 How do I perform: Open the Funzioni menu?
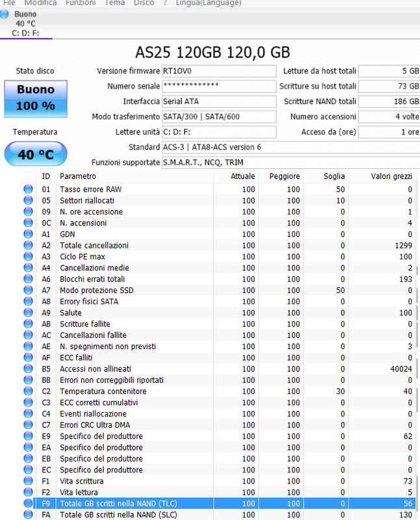pyautogui.click(x=81, y=3)
